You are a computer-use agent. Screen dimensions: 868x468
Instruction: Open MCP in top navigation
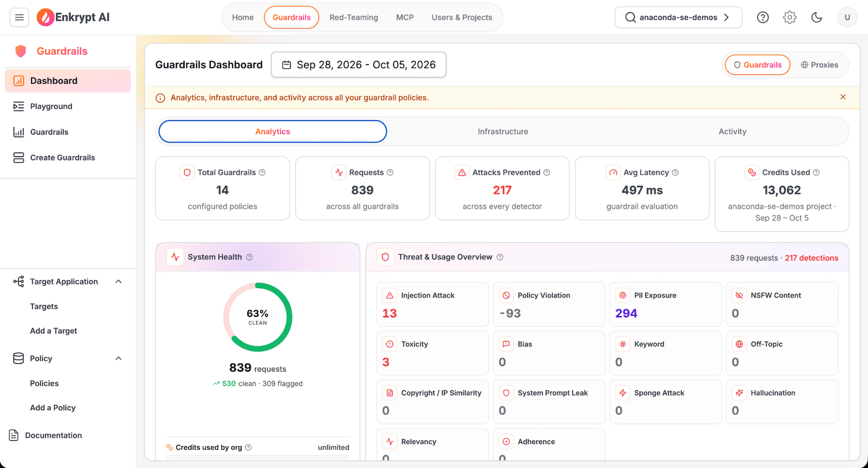pyautogui.click(x=405, y=17)
